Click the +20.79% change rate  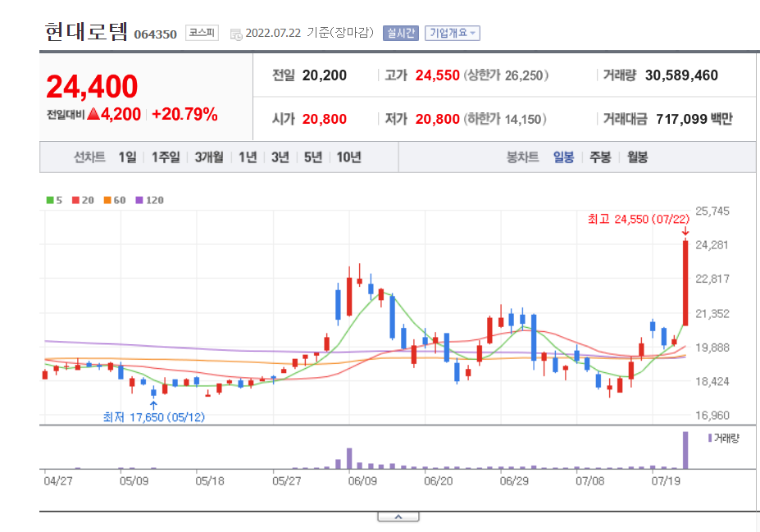pyautogui.click(x=184, y=114)
